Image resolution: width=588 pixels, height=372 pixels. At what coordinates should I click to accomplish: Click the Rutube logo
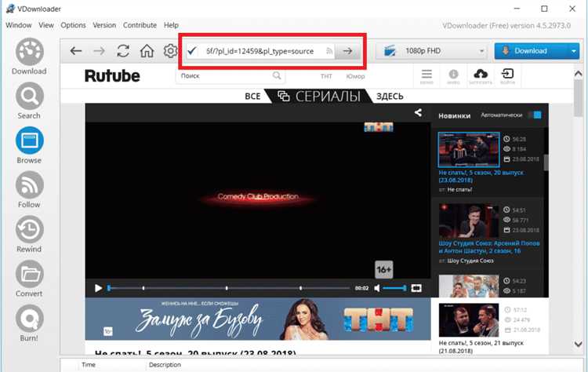tap(112, 76)
